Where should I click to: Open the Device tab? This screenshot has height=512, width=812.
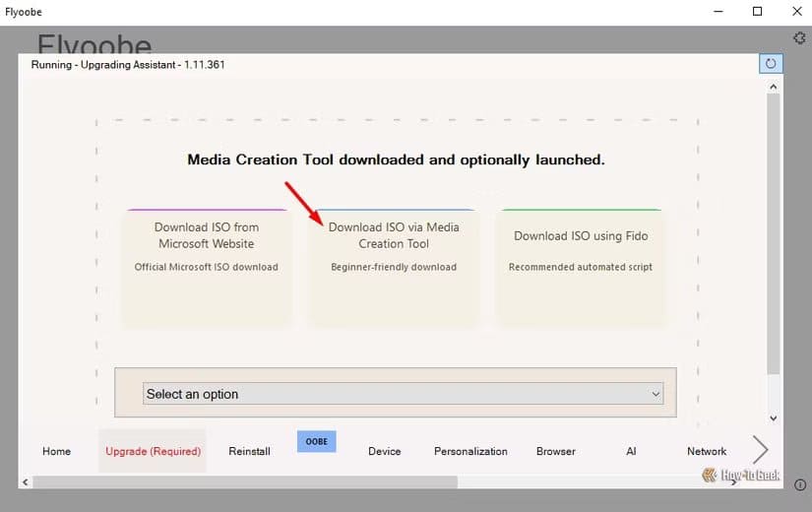384,451
